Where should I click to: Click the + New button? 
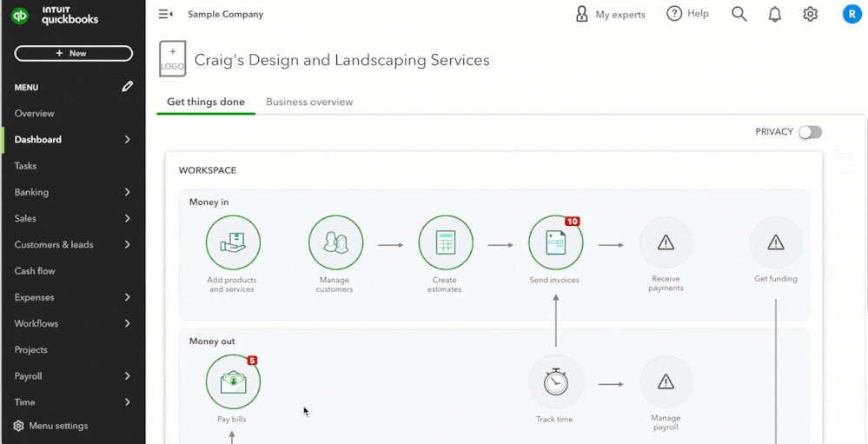[74, 53]
